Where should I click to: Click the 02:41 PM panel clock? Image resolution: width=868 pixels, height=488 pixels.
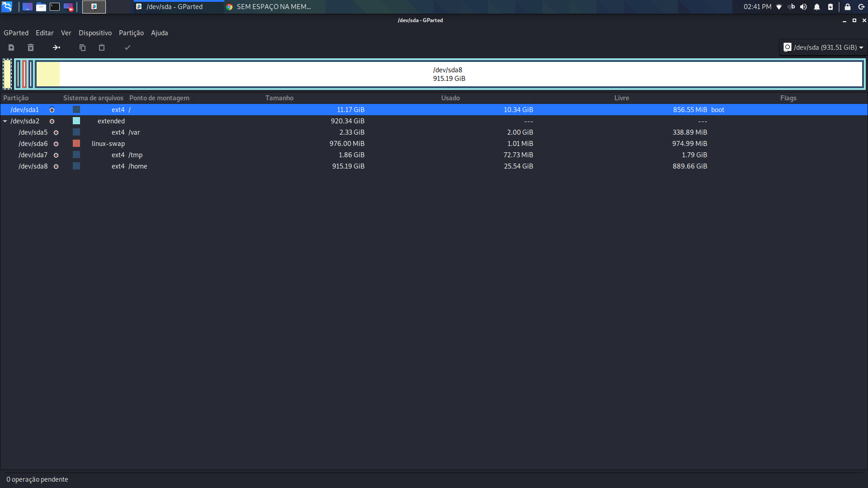(758, 7)
